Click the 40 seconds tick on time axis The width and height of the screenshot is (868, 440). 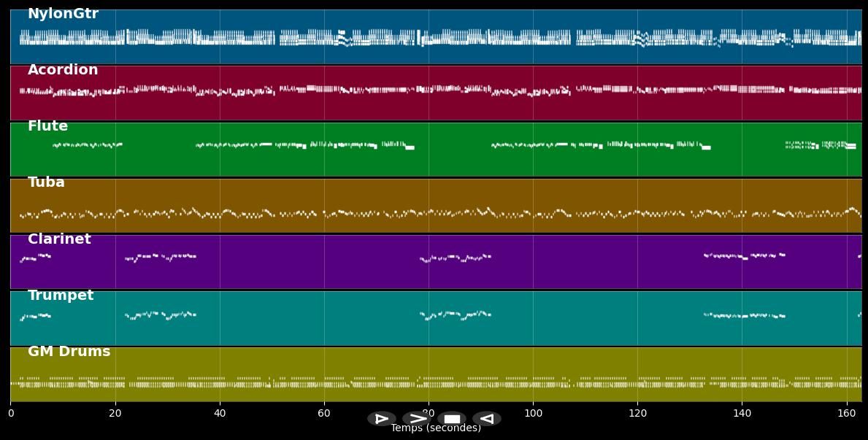tap(220, 413)
